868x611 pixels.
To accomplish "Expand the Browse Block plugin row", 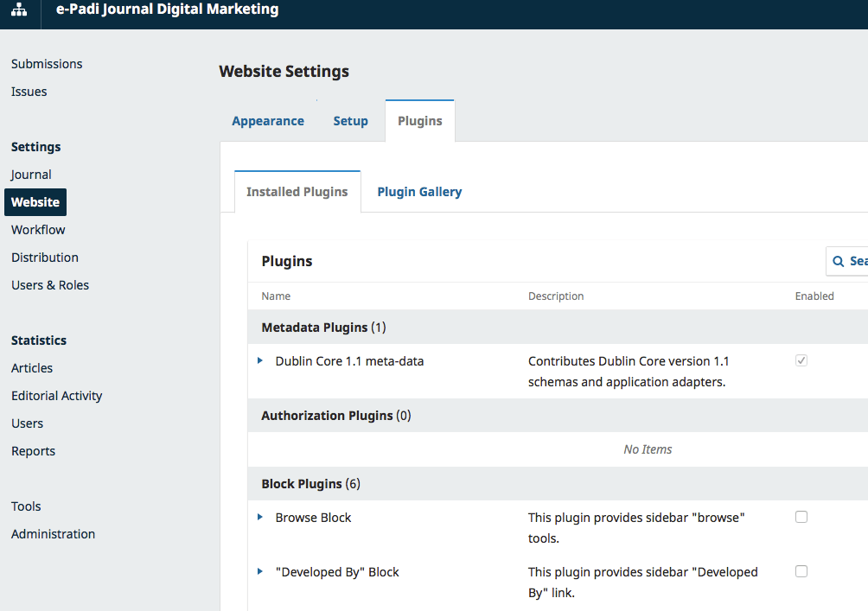I will point(260,517).
